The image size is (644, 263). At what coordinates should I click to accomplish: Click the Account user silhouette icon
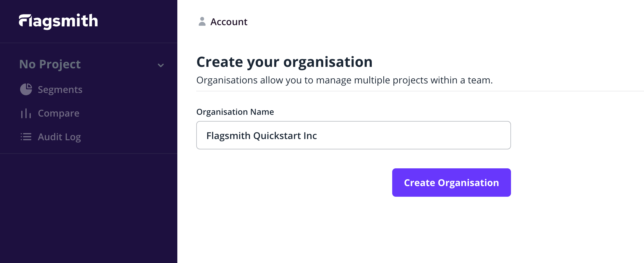(202, 22)
